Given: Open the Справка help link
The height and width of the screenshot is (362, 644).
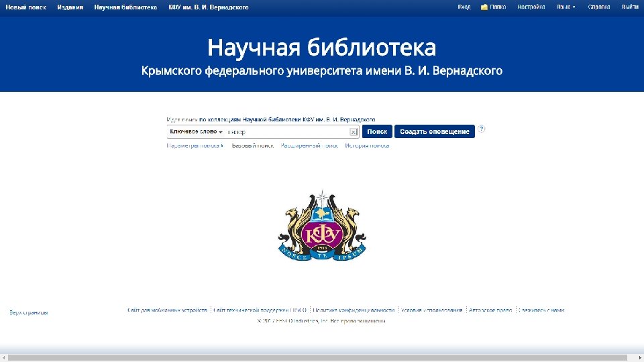Looking at the screenshot, I should point(599,7).
